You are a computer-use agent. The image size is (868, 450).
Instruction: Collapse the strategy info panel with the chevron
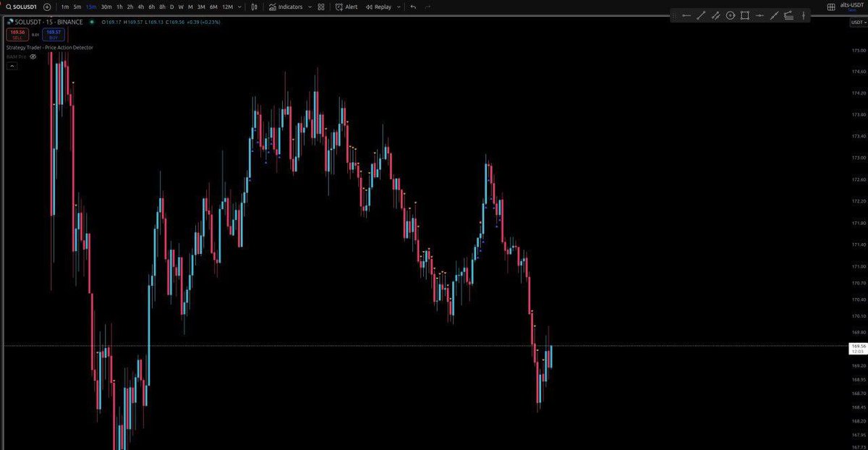(12, 65)
